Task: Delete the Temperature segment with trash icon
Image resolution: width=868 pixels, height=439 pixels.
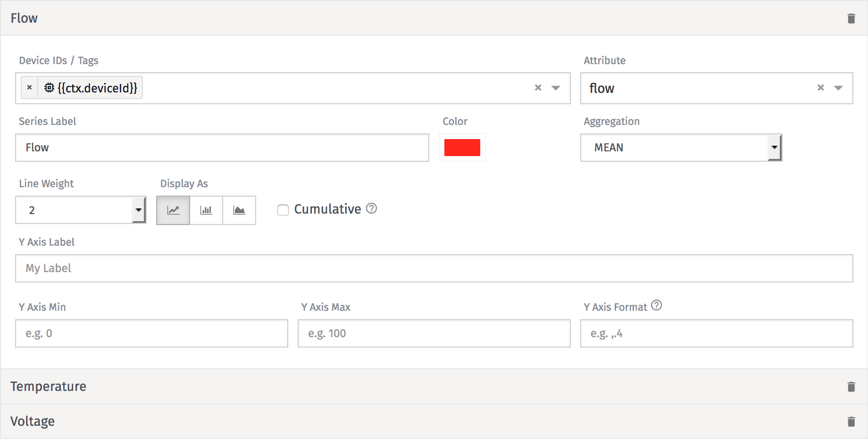Action: (x=851, y=387)
